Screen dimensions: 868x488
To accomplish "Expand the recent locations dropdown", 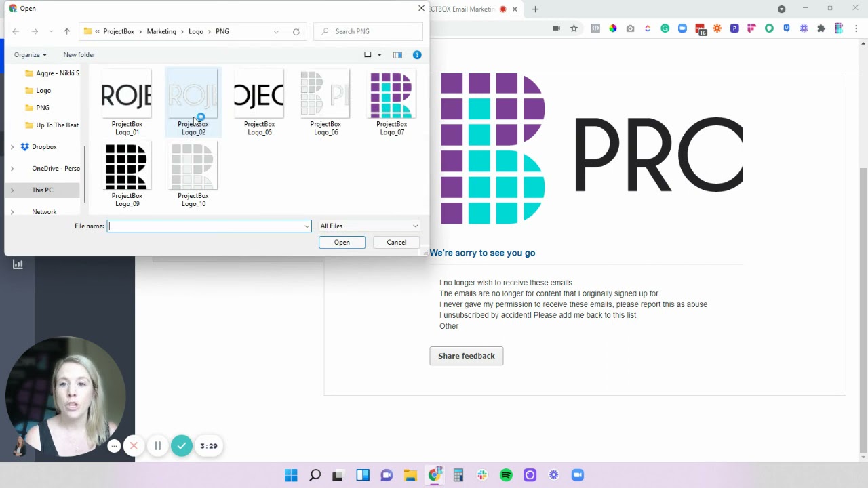I will click(x=51, y=31).
